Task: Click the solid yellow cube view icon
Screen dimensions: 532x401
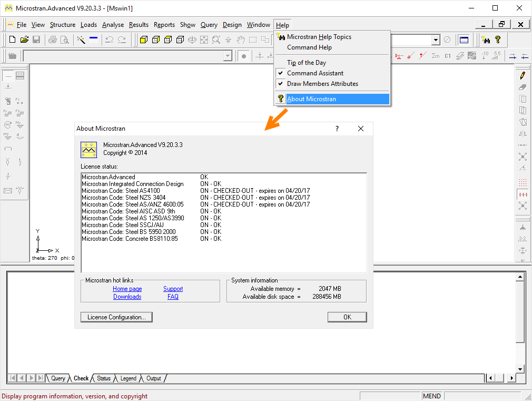Action: [x=144, y=40]
